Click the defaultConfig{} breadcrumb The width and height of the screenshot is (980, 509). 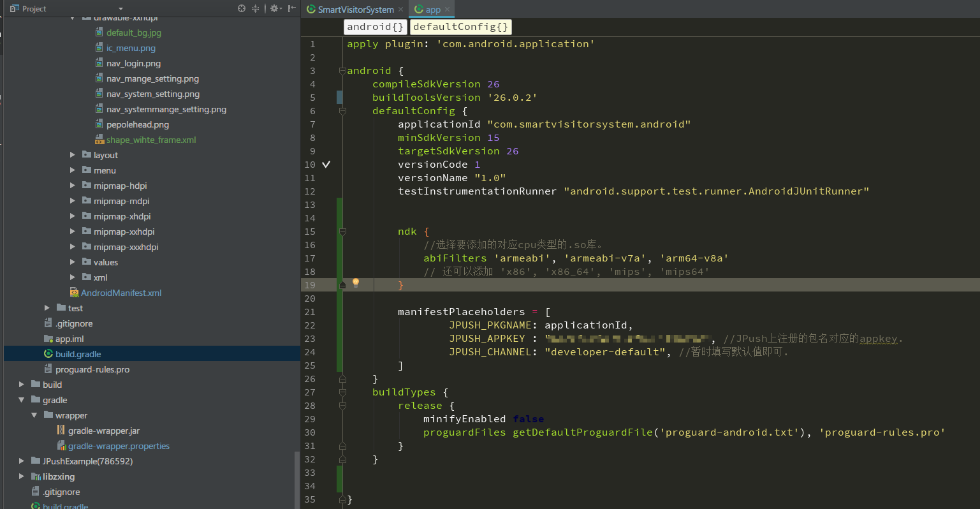(x=460, y=27)
